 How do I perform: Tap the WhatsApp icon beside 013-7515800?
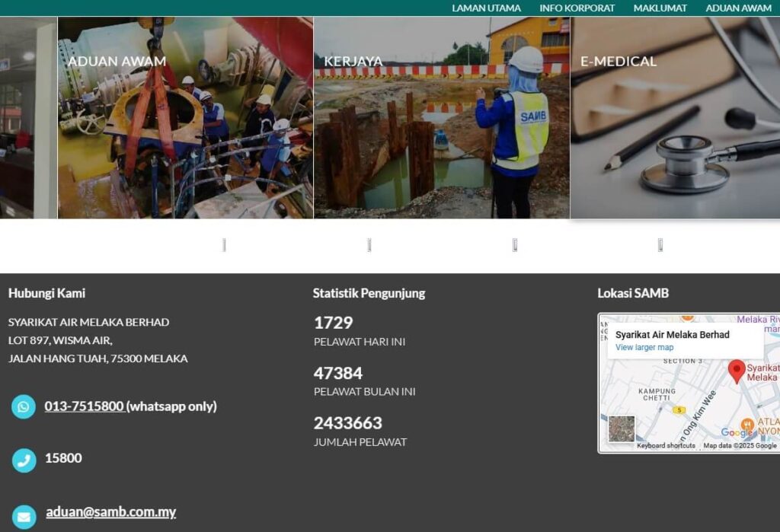24,406
